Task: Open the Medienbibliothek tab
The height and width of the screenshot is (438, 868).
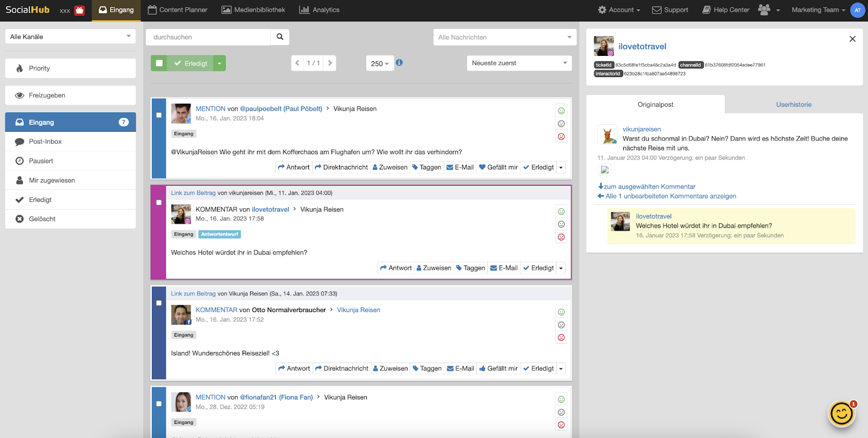Action: point(253,10)
